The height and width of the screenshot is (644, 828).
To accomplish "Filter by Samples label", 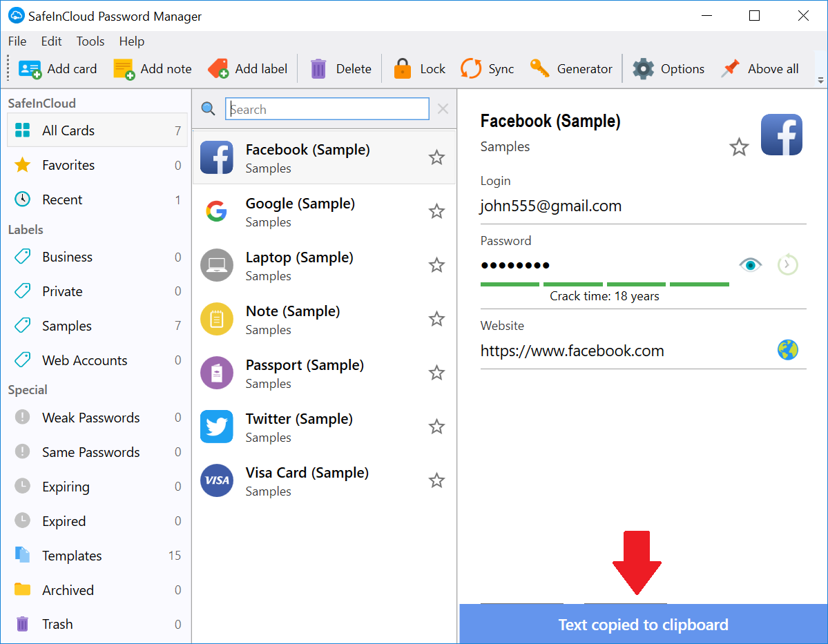I will 97,326.
